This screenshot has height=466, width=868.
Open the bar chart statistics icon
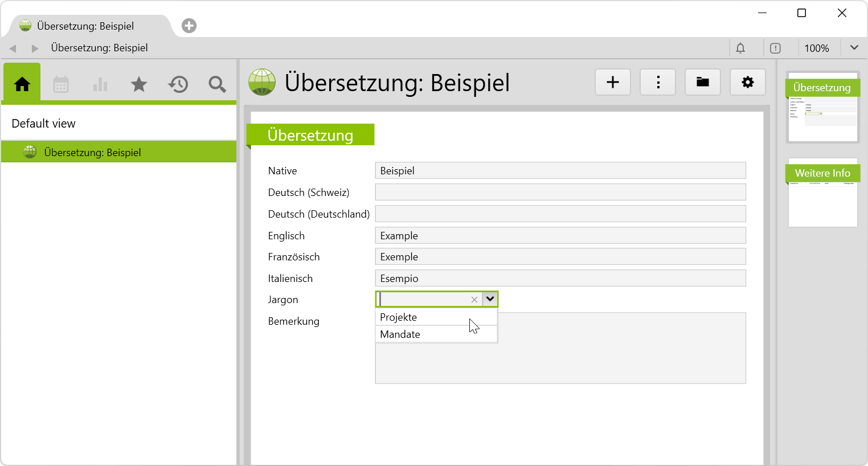(x=100, y=84)
